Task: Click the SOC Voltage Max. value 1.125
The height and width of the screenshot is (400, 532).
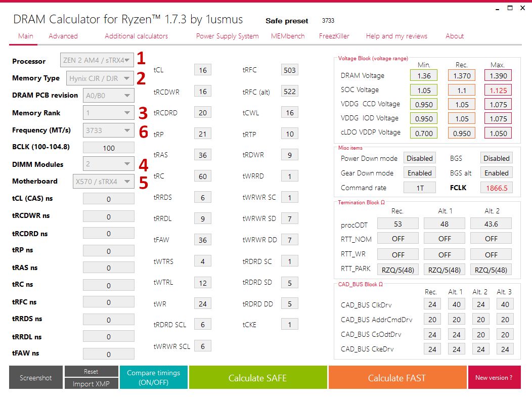Action: (x=498, y=90)
